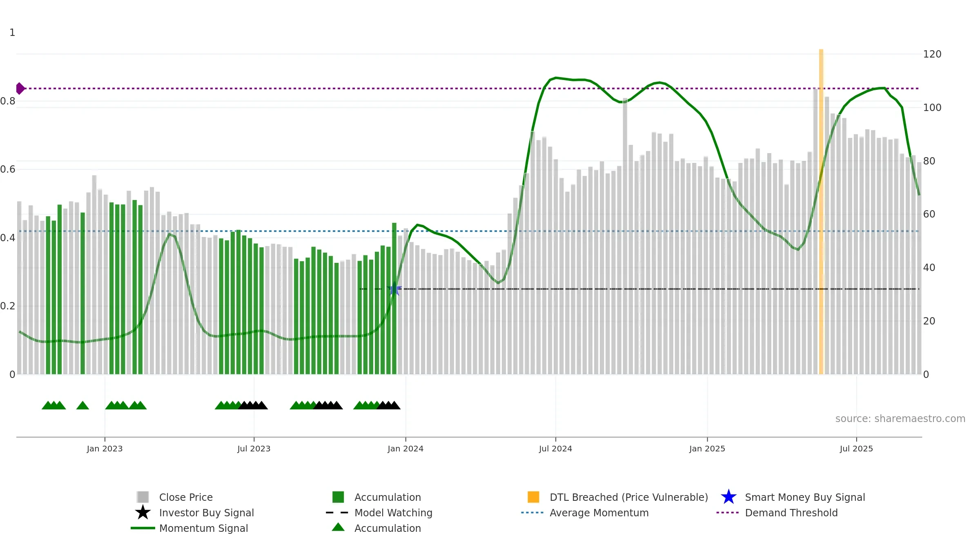
Task: Click the green triangle Accumulation legend icon
Action: (338, 527)
